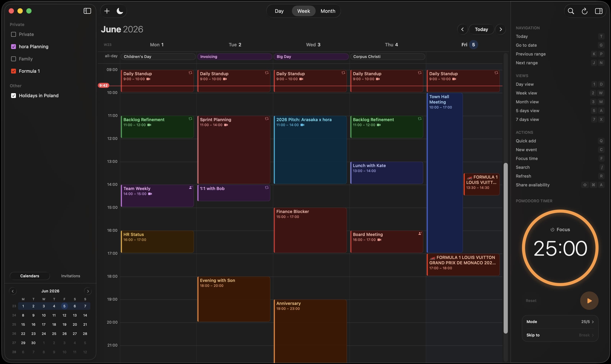This screenshot has width=611, height=364.
Task: Click video icon on Board Meeting
Action: click(379, 240)
